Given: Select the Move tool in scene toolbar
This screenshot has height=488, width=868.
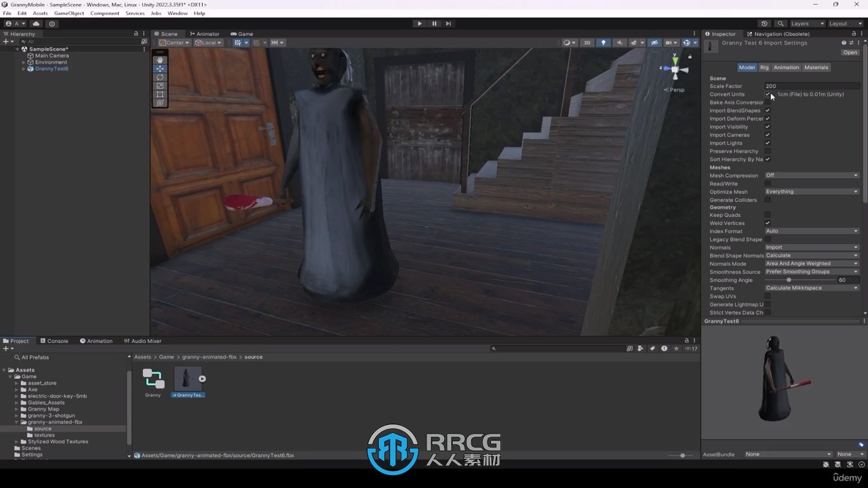Looking at the screenshot, I should [160, 68].
